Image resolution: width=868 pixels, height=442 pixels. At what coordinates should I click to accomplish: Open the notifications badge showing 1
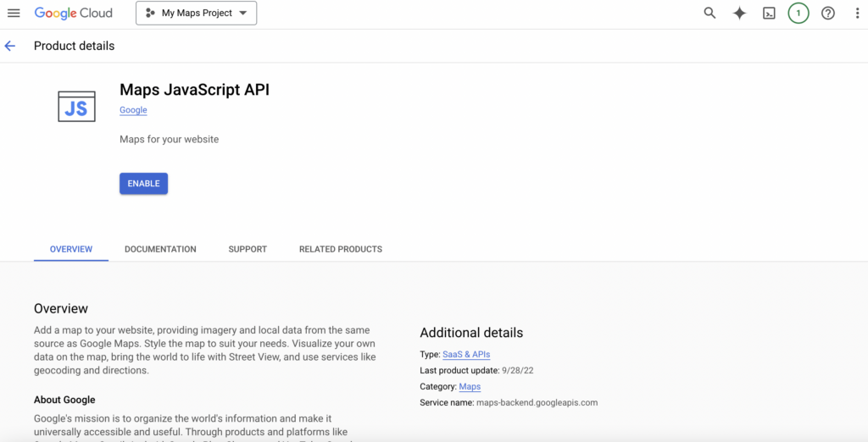(798, 14)
